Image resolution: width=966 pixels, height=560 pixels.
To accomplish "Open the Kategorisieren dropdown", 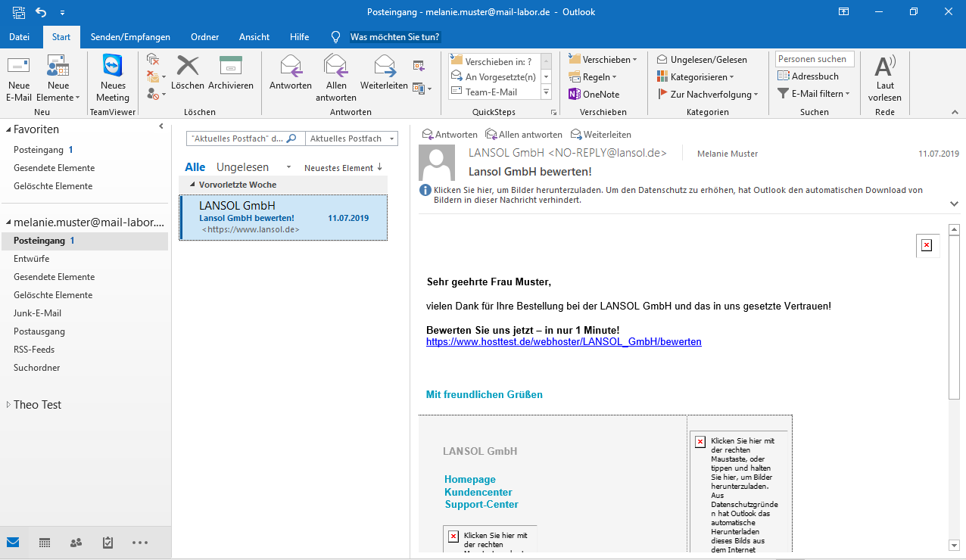I will coord(695,76).
